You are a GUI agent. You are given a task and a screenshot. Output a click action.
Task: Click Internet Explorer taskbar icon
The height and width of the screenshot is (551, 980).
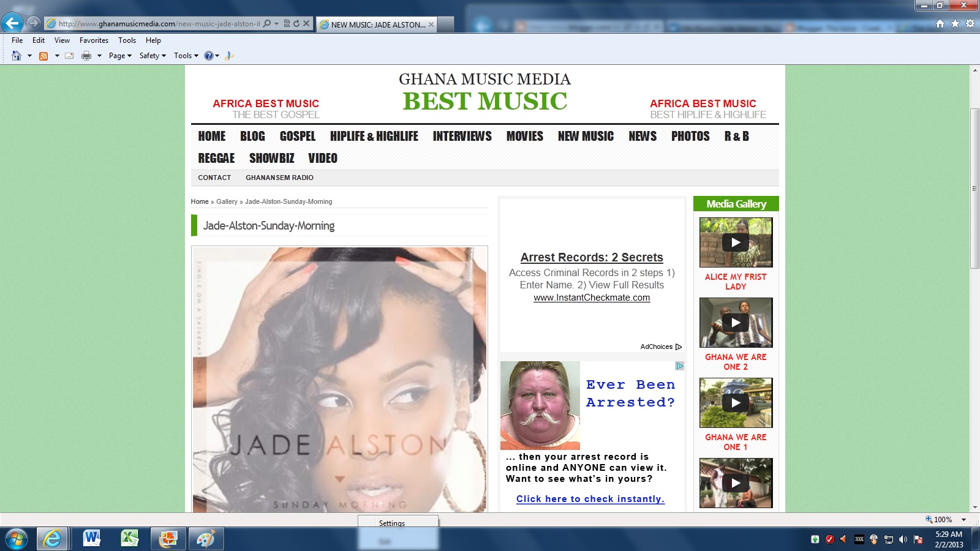(x=52, y=539)
